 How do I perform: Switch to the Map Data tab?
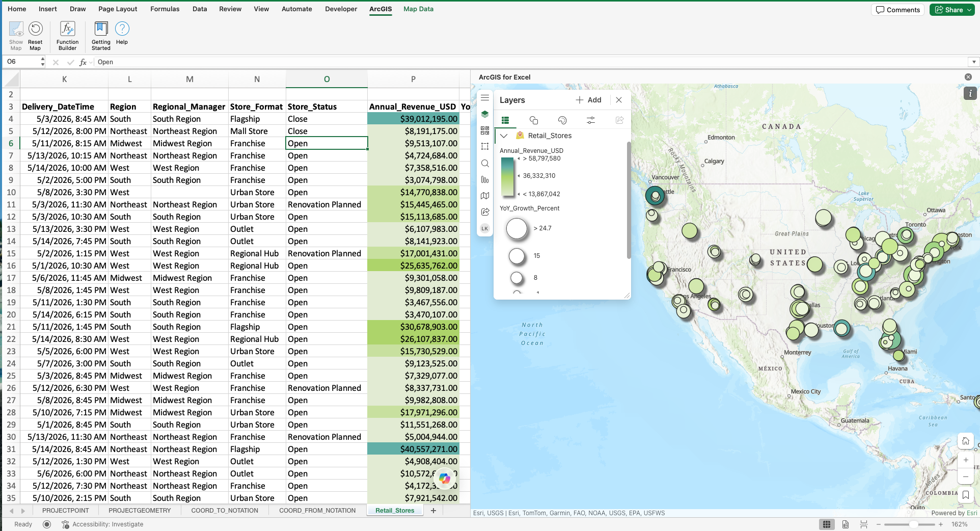click(418, 9)
